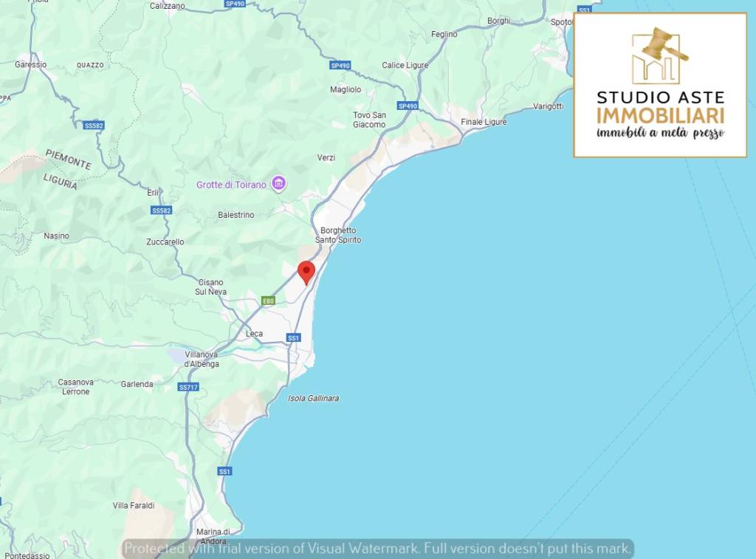
Task: Click the E80 highway shield
Action: [268, 301]
